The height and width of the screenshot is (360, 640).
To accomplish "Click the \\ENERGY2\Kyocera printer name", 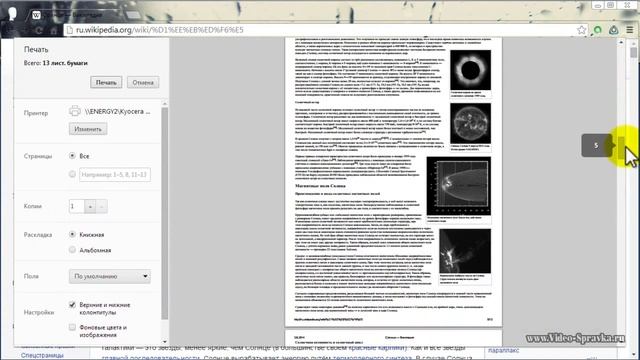I will point(117,111).
